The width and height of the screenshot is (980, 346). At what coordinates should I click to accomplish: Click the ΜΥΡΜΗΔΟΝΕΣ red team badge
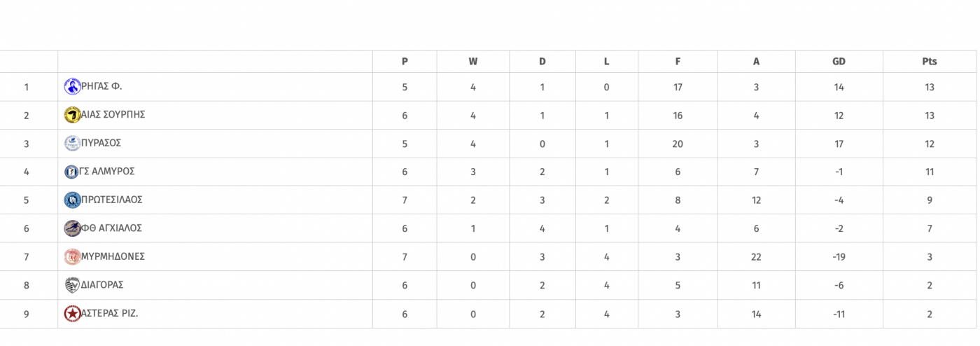tap(72, 257)
